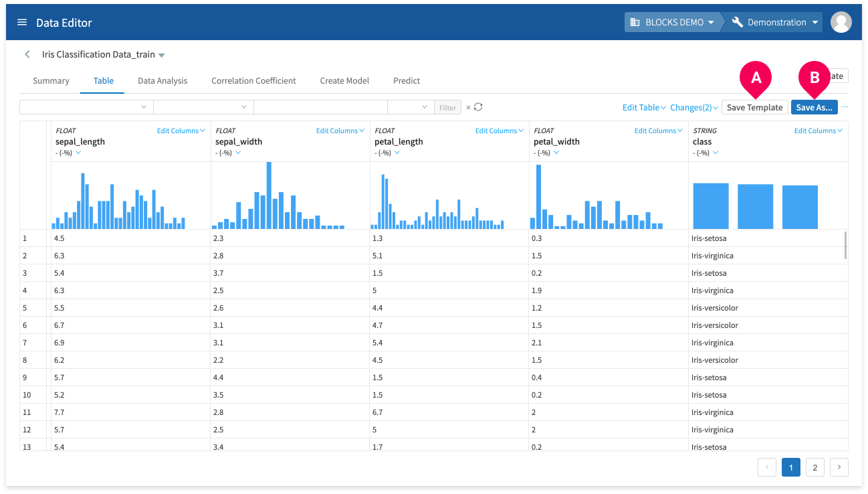The height and width of the screenshot is (494, 868).
Task: Go to the Create Model tab
Action: (x=344, y=80)
